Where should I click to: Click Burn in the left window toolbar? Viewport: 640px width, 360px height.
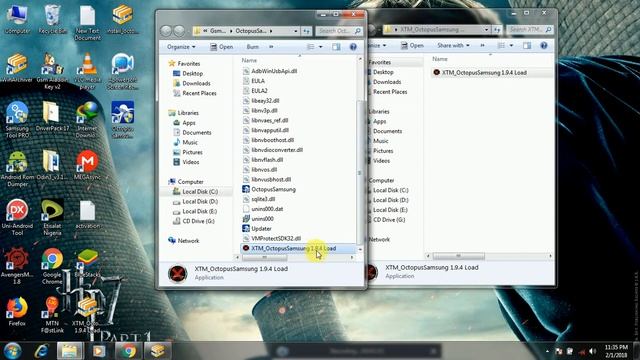[x=253, y=47]
